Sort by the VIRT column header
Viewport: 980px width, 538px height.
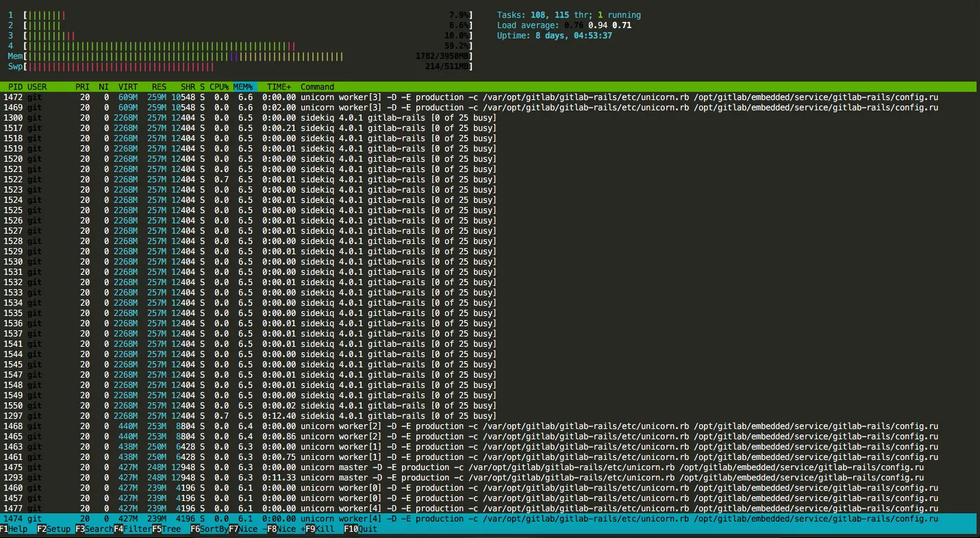coord(128,87)
